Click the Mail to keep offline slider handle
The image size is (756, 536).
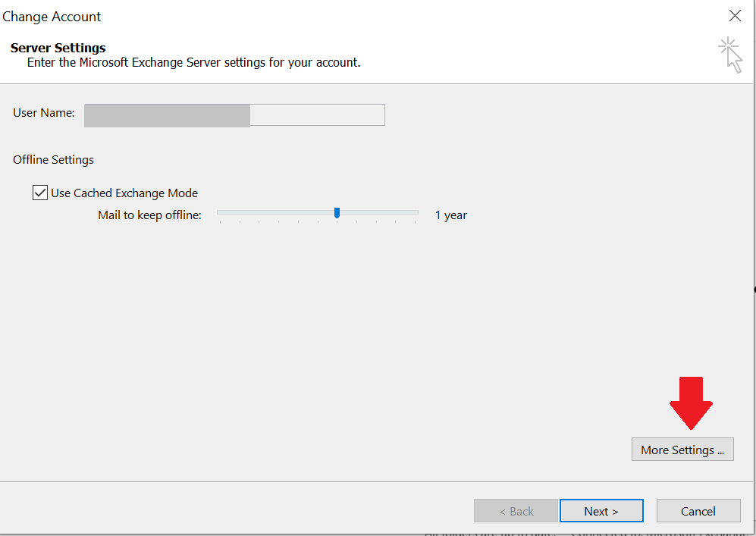pos(337,213)
